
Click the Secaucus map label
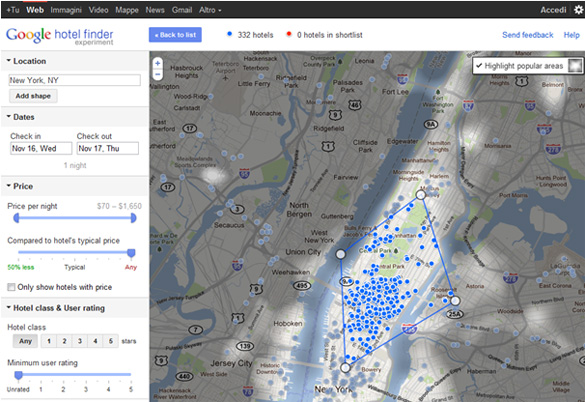pos(229,225)
